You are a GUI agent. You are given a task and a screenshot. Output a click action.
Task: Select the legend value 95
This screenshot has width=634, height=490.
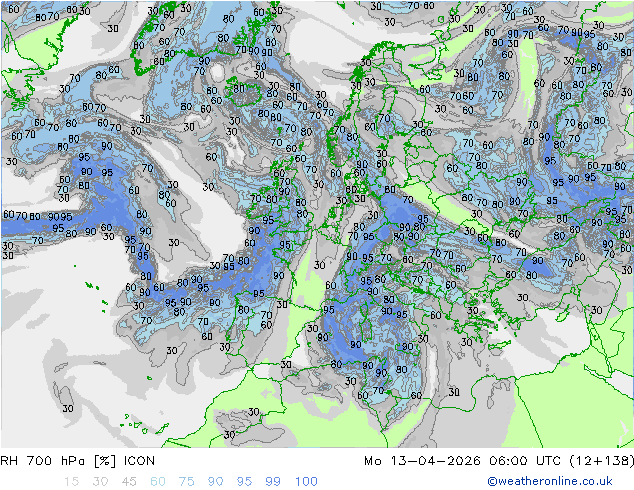pos(244,482)
